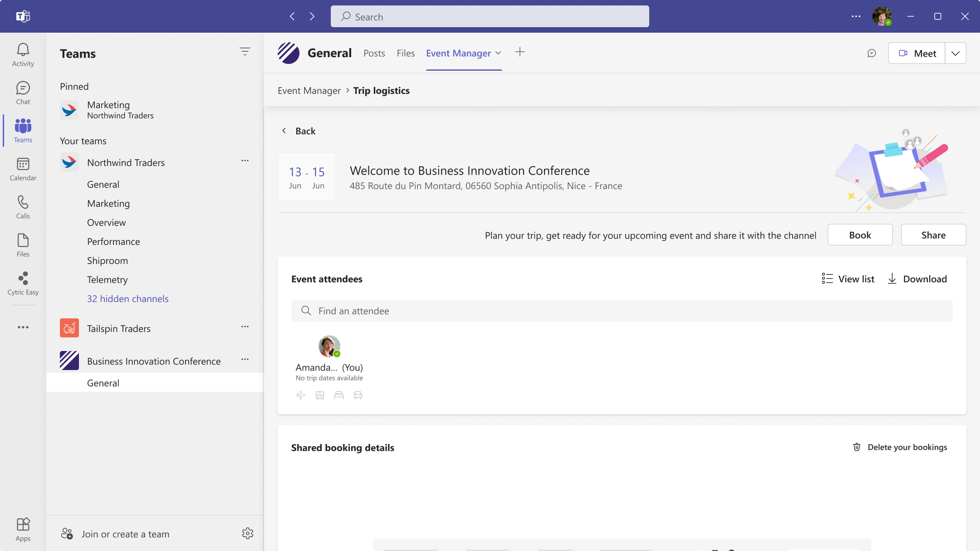Image resolution: width=980 pixels, height=551 pixels.
Task: Open Northwind Traders more options menu
Action: [x=245, y=161]
